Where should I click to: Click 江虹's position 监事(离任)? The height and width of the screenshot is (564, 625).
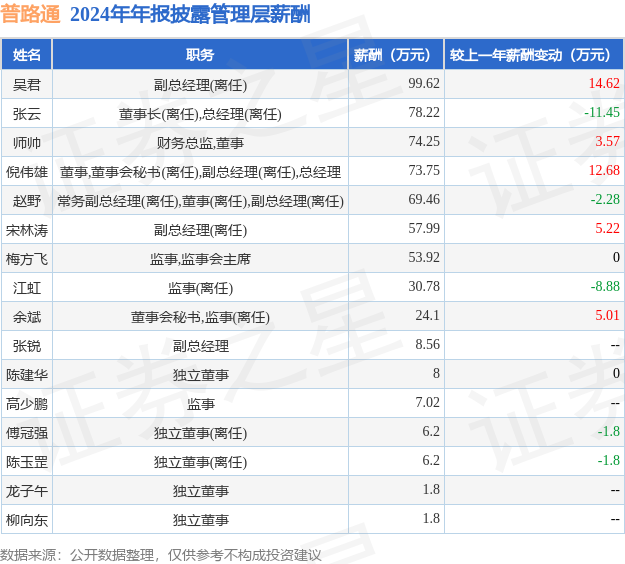click(200, 288)
